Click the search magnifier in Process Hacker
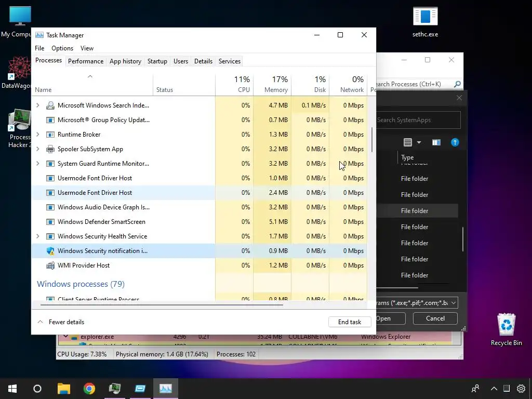 pos(457,84)
